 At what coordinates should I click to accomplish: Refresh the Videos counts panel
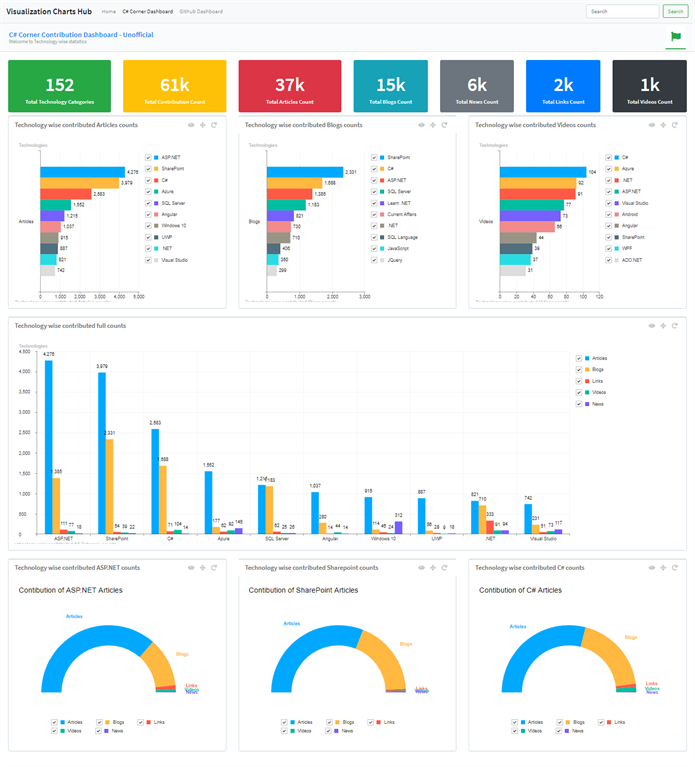(x=674, y=125)
